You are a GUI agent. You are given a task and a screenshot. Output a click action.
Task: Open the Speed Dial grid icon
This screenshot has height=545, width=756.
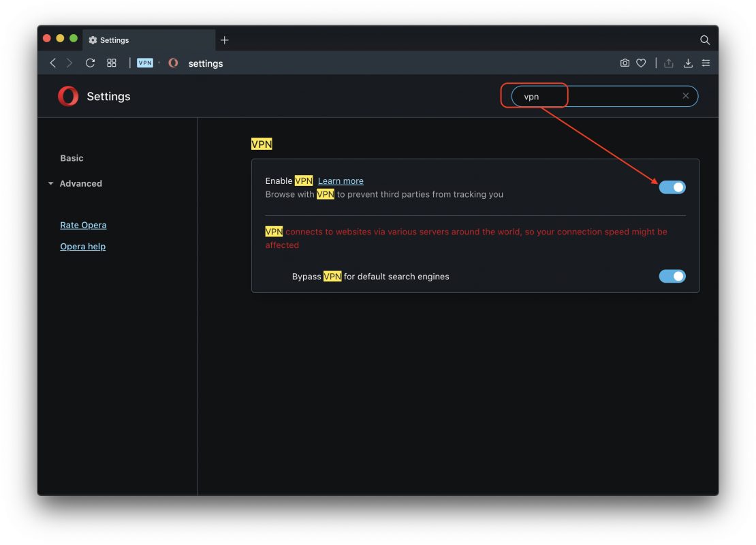(112, 63)
